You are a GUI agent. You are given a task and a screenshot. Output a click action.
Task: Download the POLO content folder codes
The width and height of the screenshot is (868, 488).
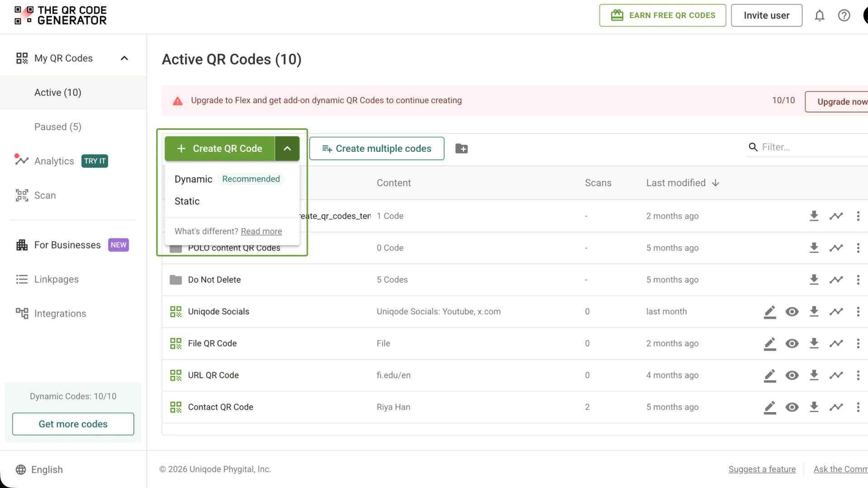click(x=814, y=248)
